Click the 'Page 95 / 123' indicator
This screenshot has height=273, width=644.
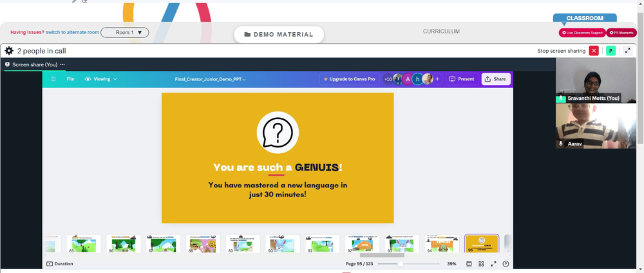click(x=359, y=264)
